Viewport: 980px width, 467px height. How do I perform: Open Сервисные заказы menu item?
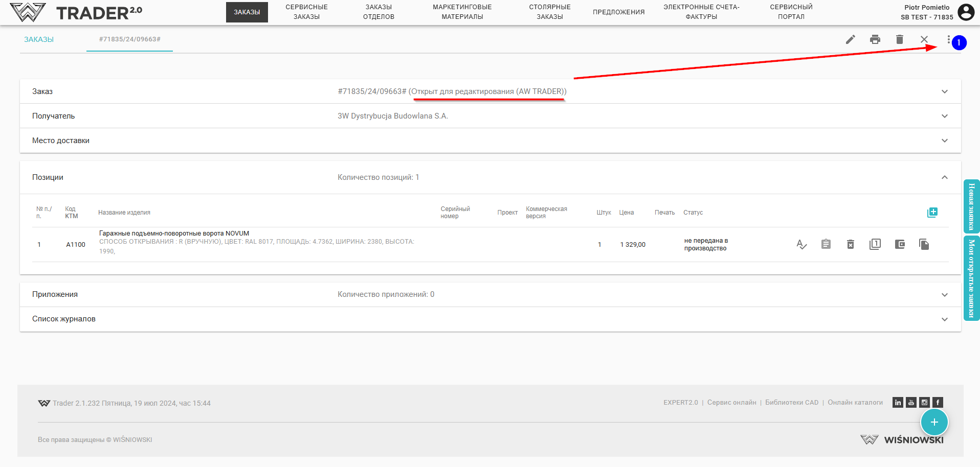306,12
